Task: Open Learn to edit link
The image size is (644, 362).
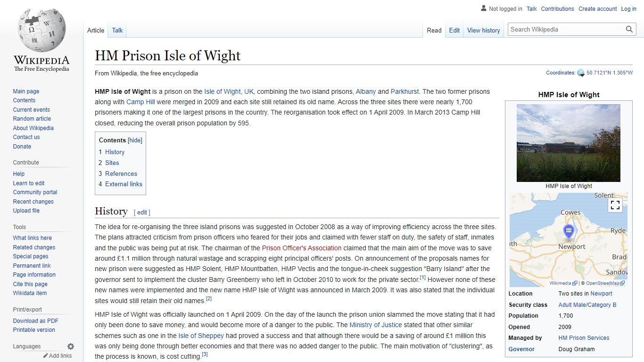Action: coord(28,183)
